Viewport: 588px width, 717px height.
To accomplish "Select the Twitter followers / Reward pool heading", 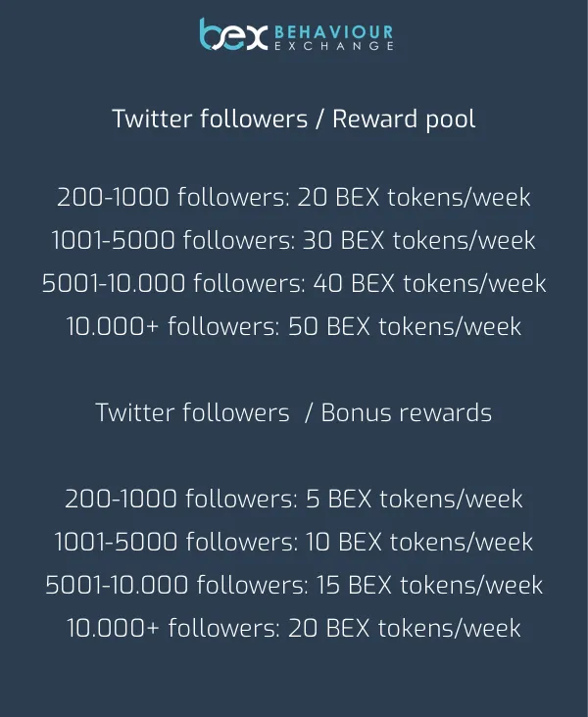I will 294,119.
